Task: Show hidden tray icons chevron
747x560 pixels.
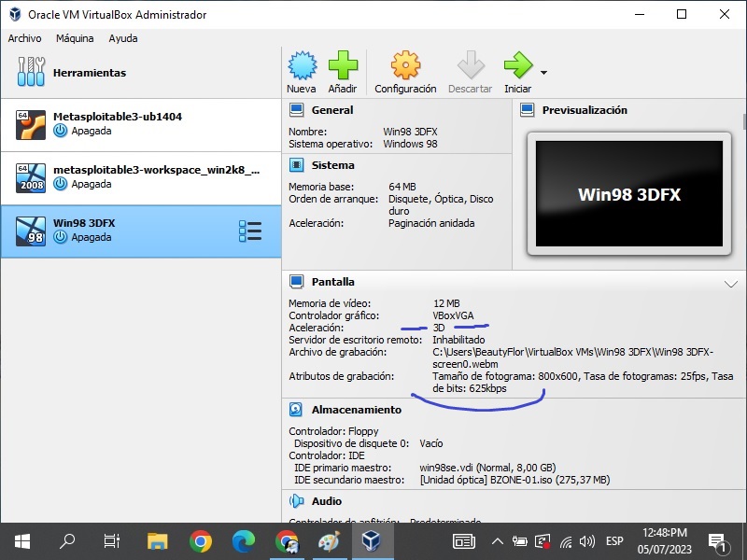Action: pos(498,541)
